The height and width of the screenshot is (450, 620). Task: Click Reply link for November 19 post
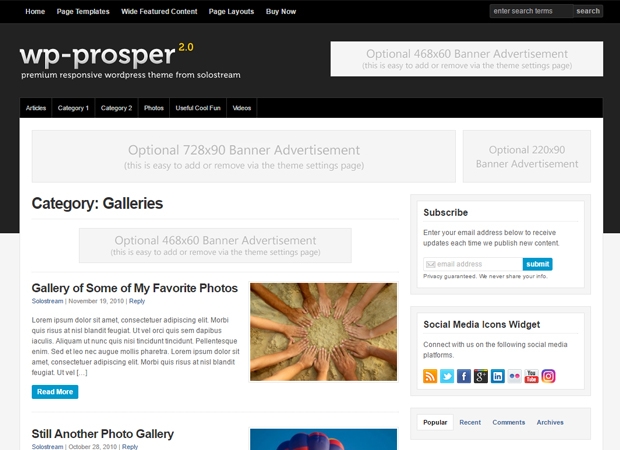tap(137, 301)
